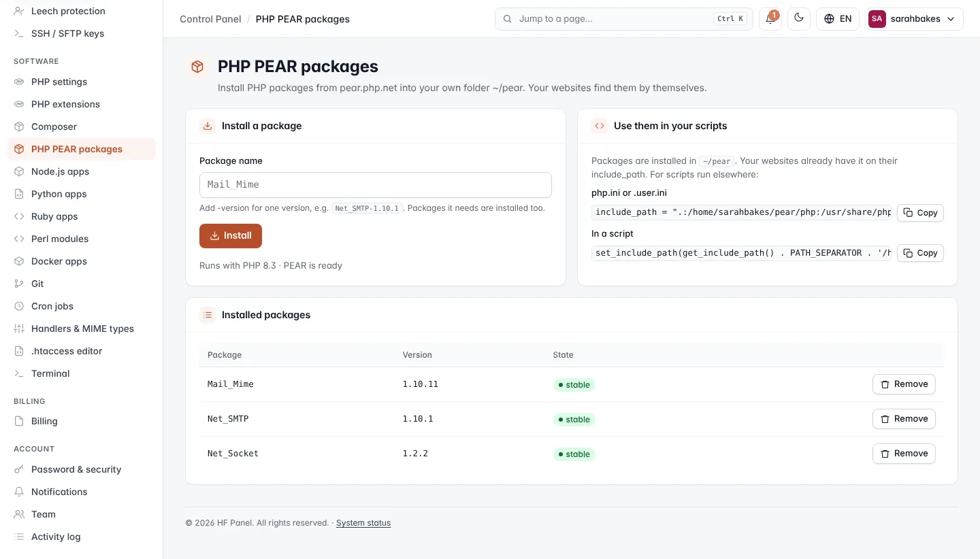Open the System status link
Screen dimensions: 980x559
pos(363,523)
